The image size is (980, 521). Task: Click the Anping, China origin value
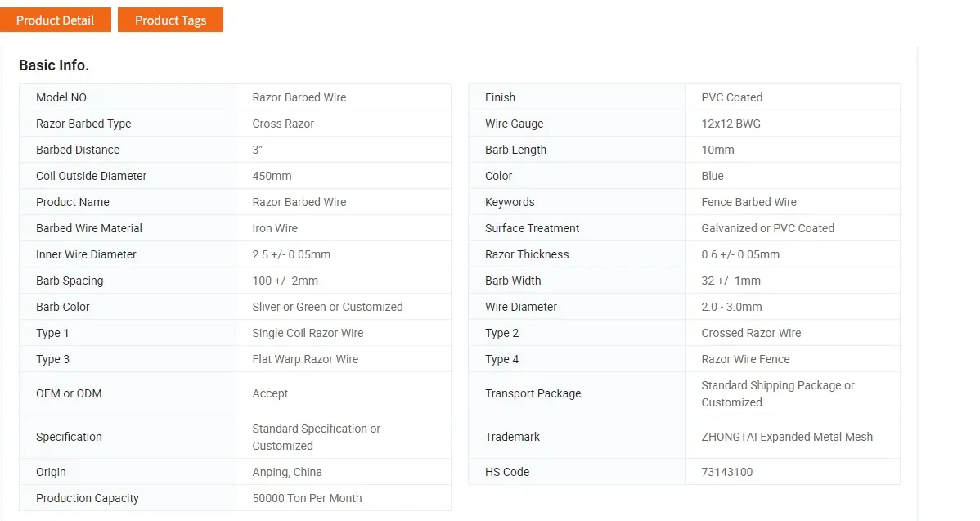tap(287, 472)
